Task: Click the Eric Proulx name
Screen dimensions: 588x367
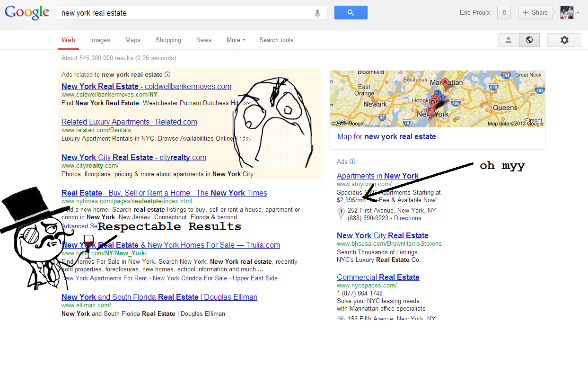Action: (475, 13)
